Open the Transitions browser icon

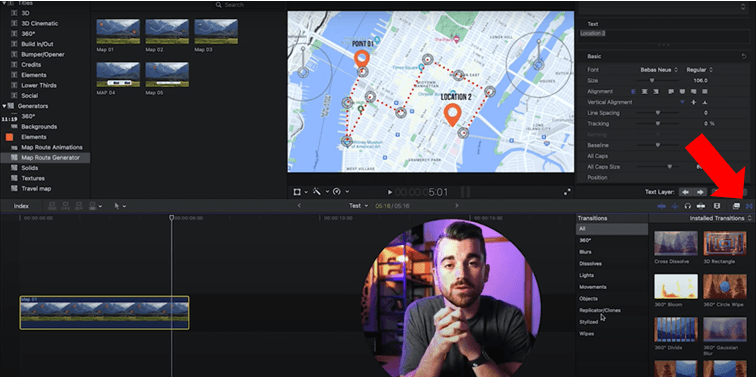[749, 206]
